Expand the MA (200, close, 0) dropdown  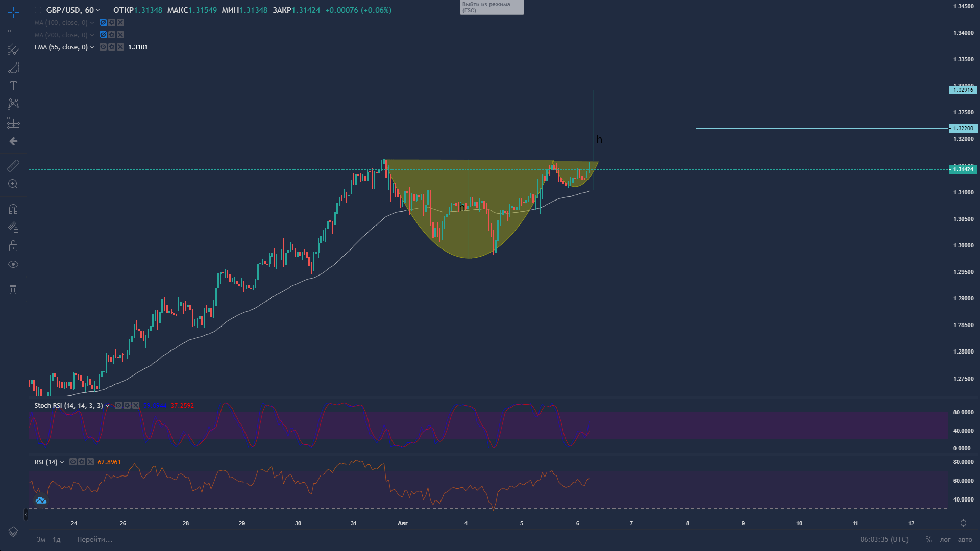tap(92, 35)
